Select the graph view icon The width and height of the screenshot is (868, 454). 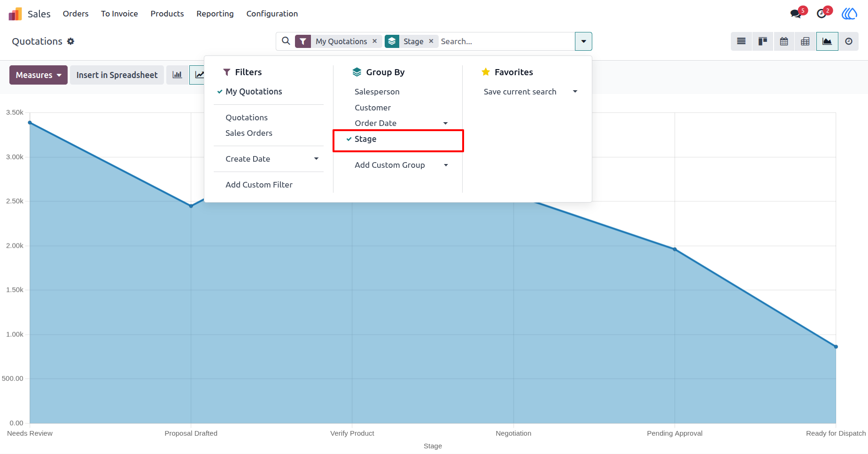tap(827, 41)
